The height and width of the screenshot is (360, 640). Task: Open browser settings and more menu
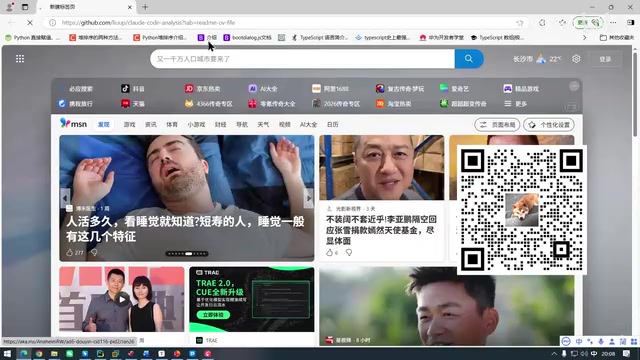pos(613,22)
